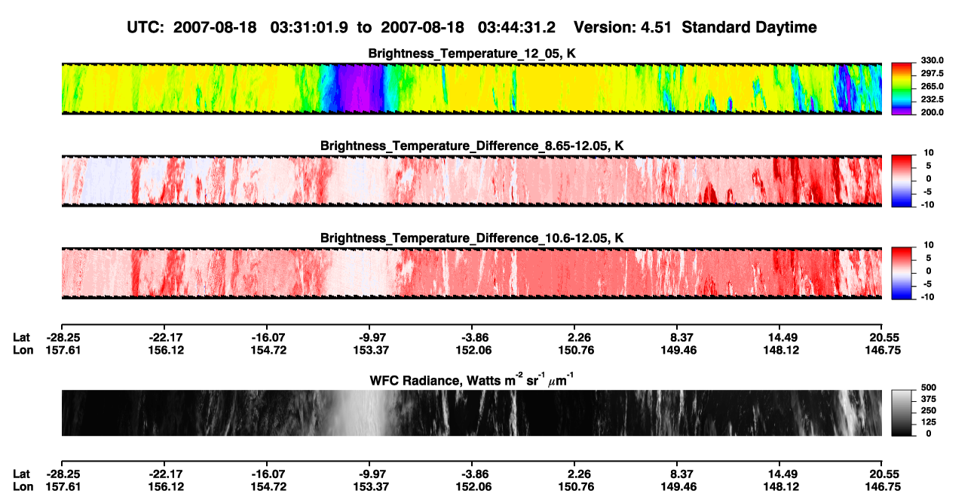980x503 pixels.
Task: Click the 'WFC Radiance' panel title
Action: pyautogui.click(x=472, y=380)
